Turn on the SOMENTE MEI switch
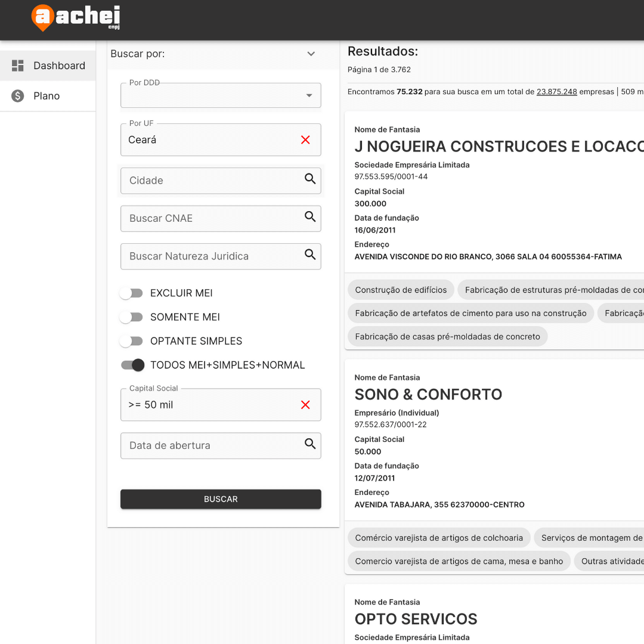Image resolution: width=644 pixels, height=644 pixels. [131, 317]
